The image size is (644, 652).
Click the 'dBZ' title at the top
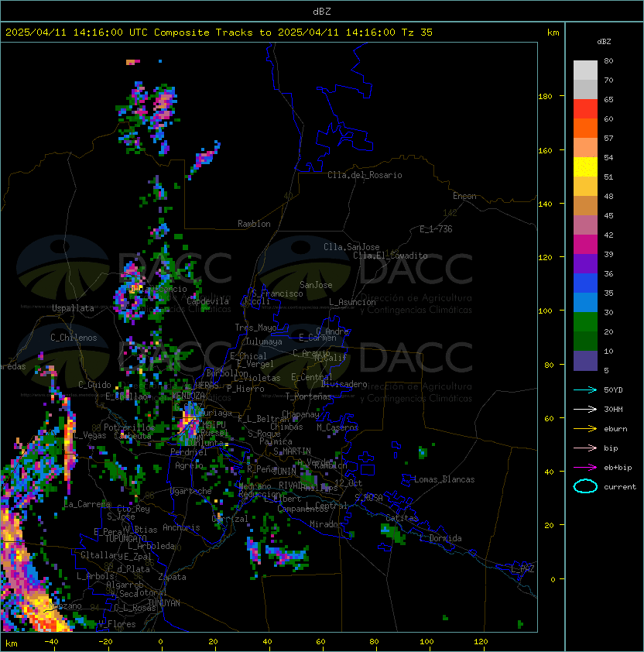pos(322,12)
